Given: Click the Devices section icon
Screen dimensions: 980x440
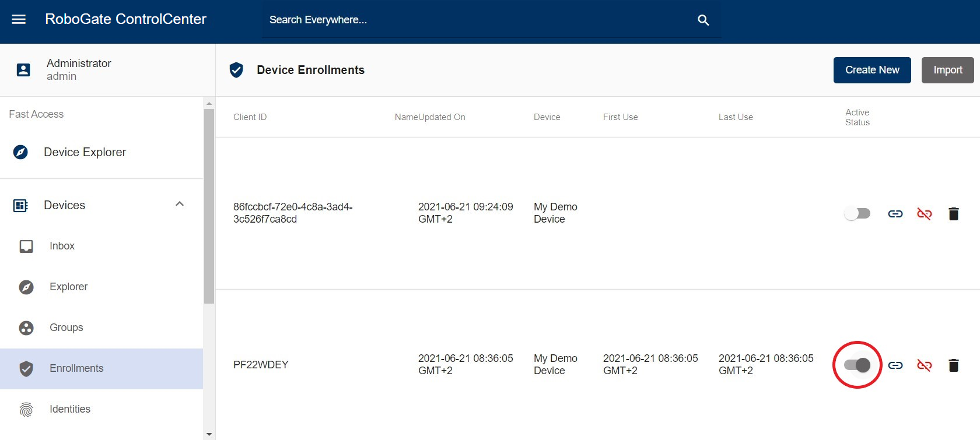Looking at the screenshot, I should [20, 205].
